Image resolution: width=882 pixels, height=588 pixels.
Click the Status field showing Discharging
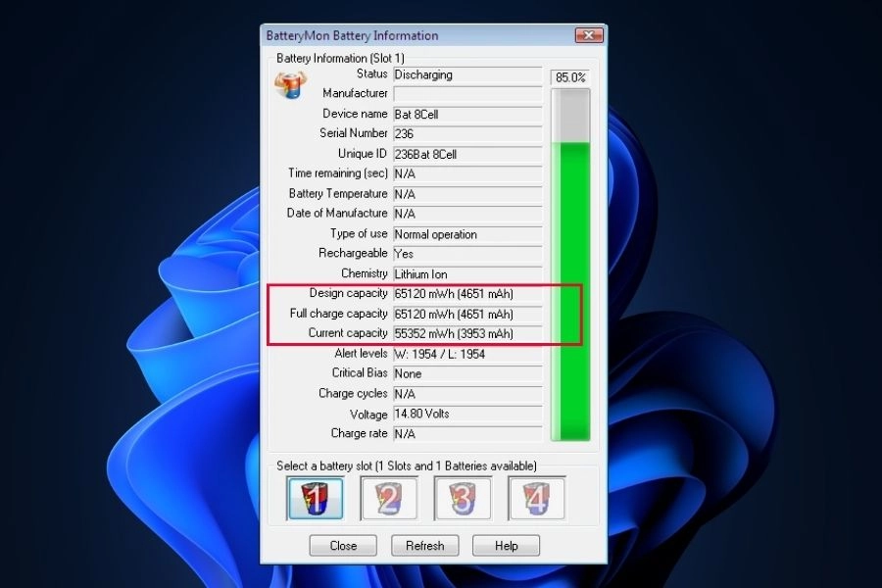pos(467,74)
